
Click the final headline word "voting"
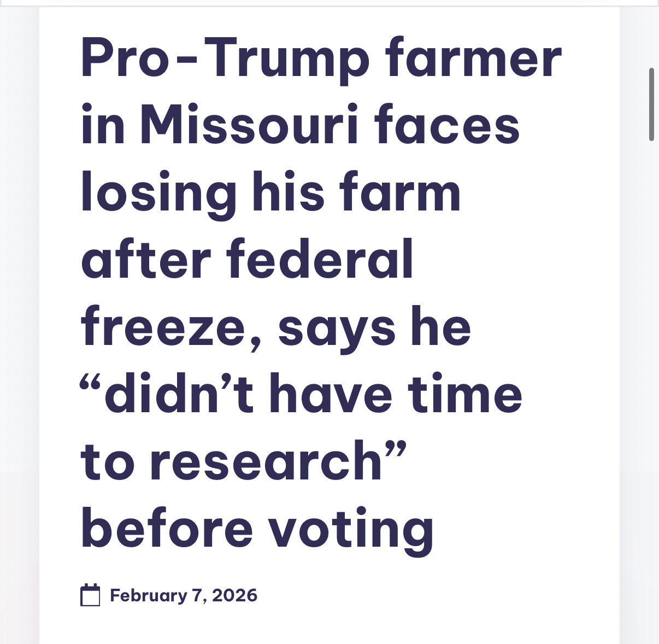click(350, 530)
